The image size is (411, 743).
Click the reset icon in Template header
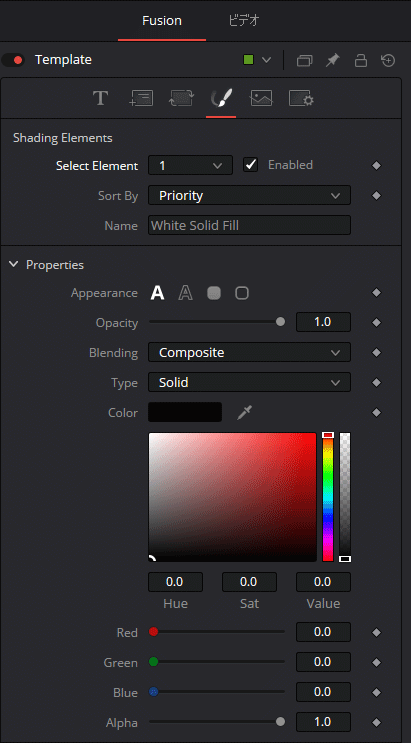(388, 60)
